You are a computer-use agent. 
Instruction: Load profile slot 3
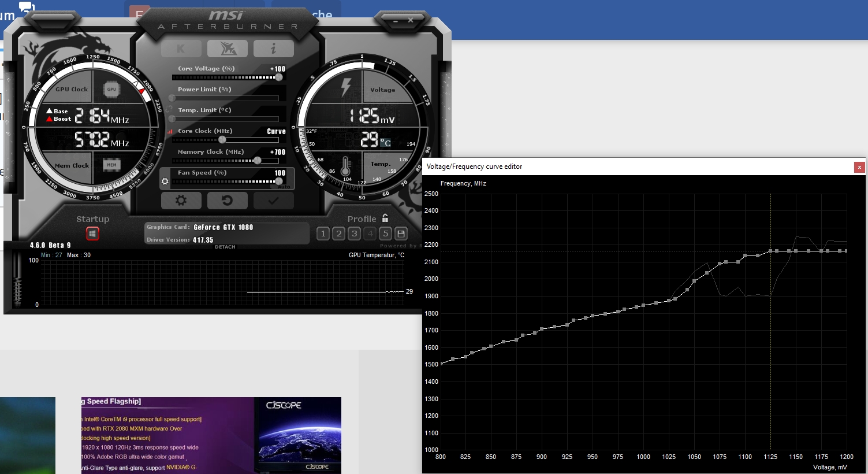[x=355, y=234]
